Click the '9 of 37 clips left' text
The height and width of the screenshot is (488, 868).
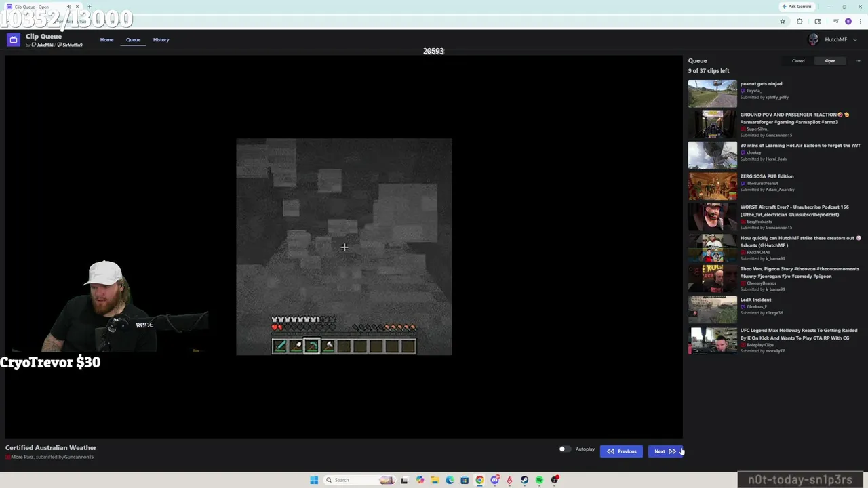(709, 70)
